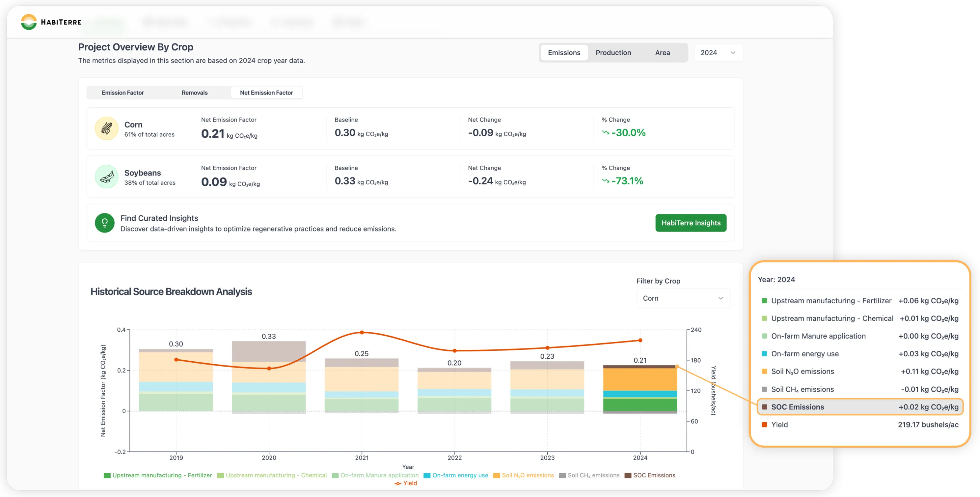Click the Soybeans downward trend arrow icon
The height and width of the screenshot is (497, 980).
tap(605, 181)
